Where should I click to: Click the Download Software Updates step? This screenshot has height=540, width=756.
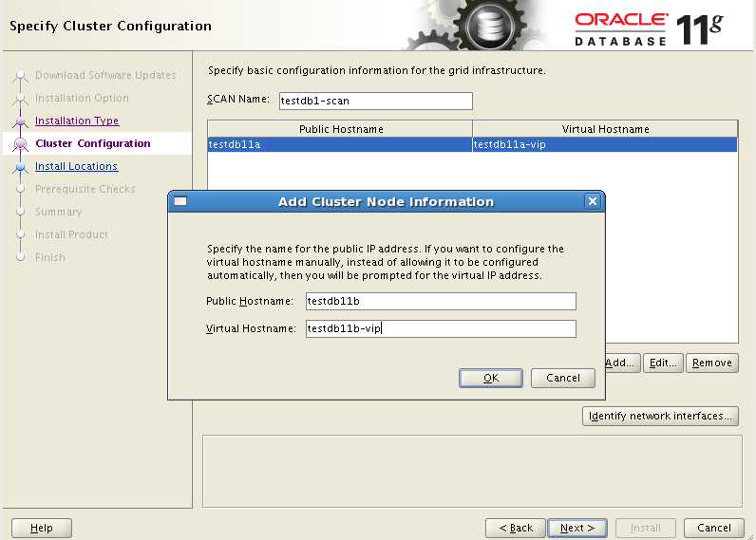click(x=105, y=75)
